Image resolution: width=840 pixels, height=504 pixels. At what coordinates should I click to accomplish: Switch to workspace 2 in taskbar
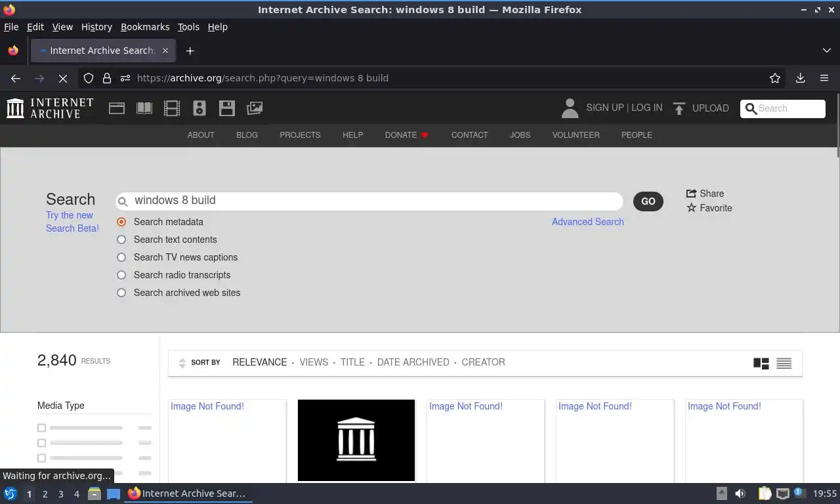(45, 494)
